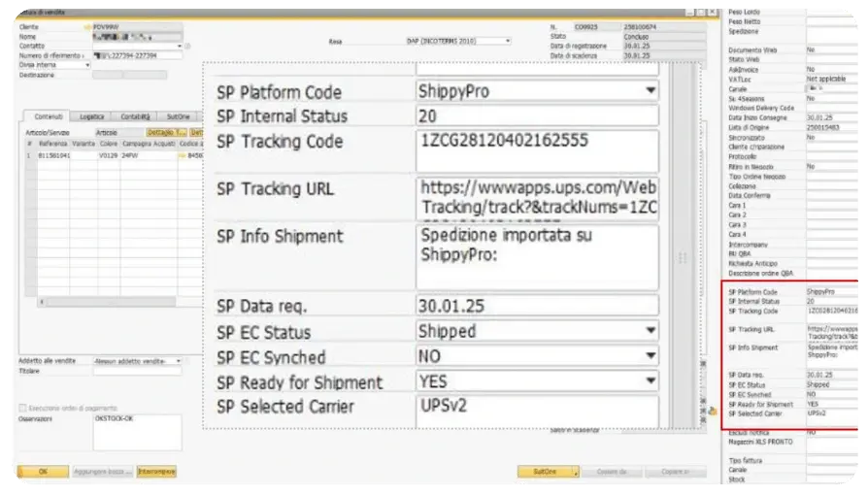Click the small info icon next to Contatto
The image size is (868, 495).
tap(187, 46)
